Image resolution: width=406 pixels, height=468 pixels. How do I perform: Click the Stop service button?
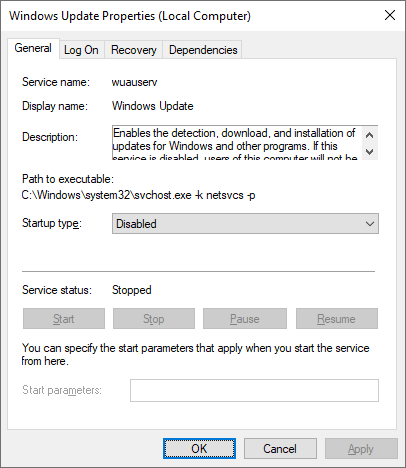pyautogui.click(x=154, y=319)
